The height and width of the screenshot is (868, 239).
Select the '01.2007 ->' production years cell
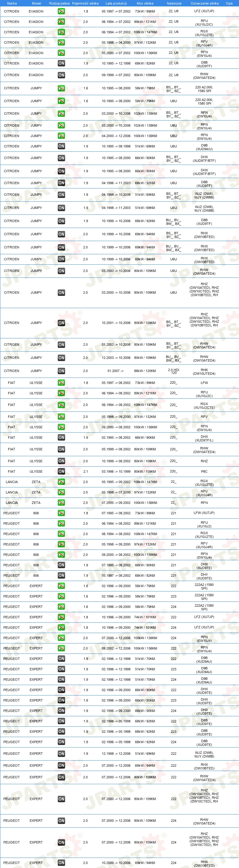pyautogui.click(x=116, y=371)
